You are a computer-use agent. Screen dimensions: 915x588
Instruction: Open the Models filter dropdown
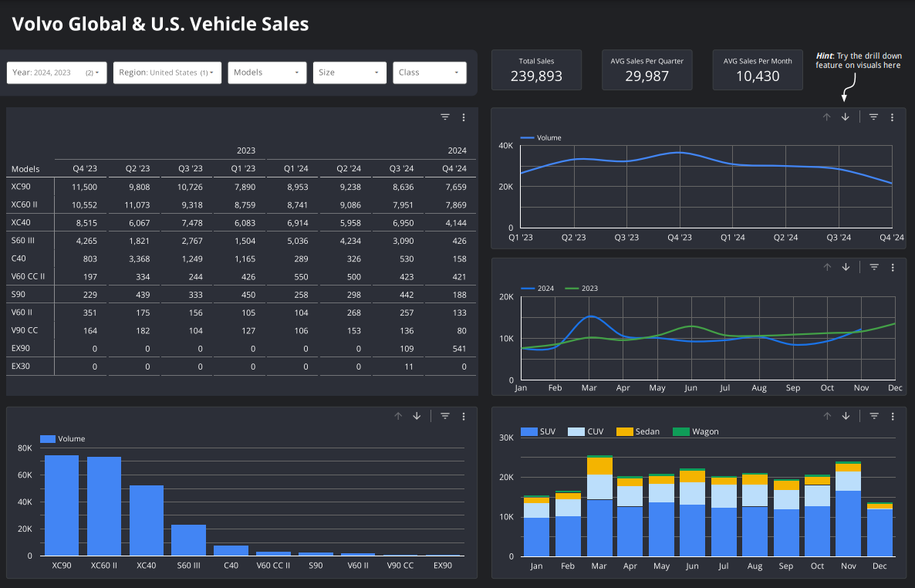[267, 73]
